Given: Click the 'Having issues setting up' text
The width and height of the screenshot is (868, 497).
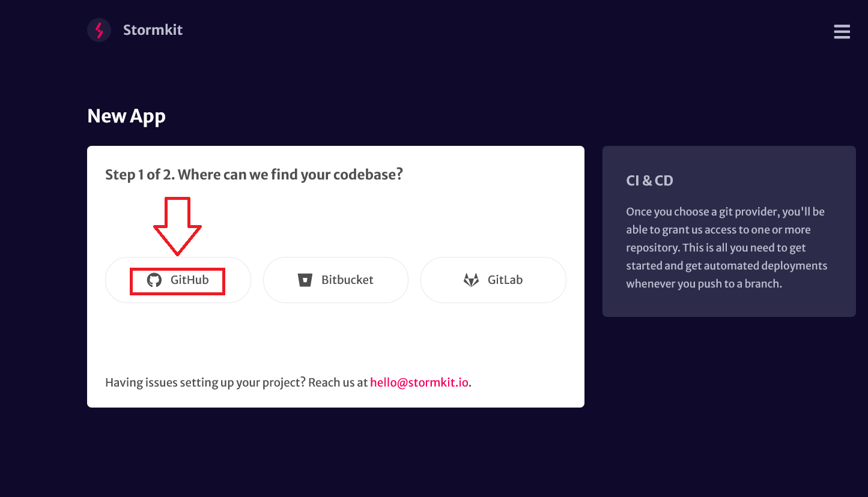Looking at the screenshot, I should click(236, 382).
